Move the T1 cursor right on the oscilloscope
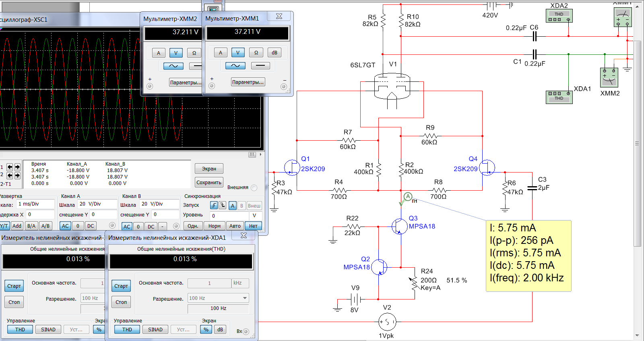Image resolution: width=644 pixels, height=341 pixels. pos(17,167)
